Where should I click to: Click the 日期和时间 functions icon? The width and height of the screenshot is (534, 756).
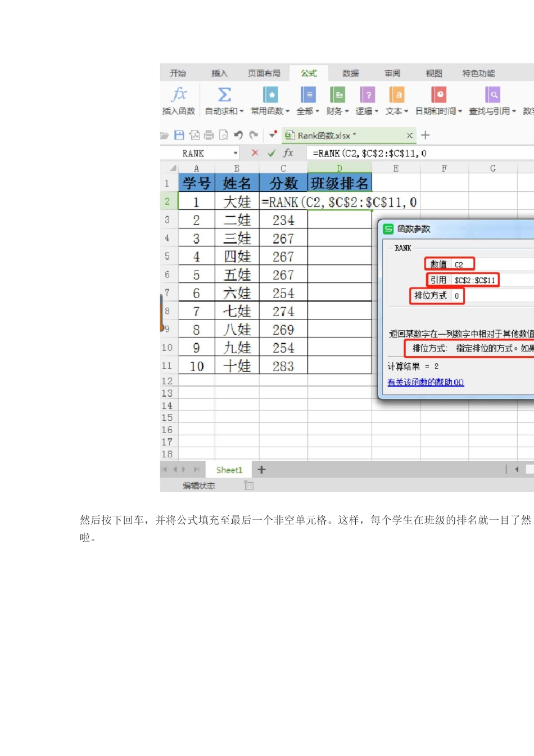click(439, 94)
